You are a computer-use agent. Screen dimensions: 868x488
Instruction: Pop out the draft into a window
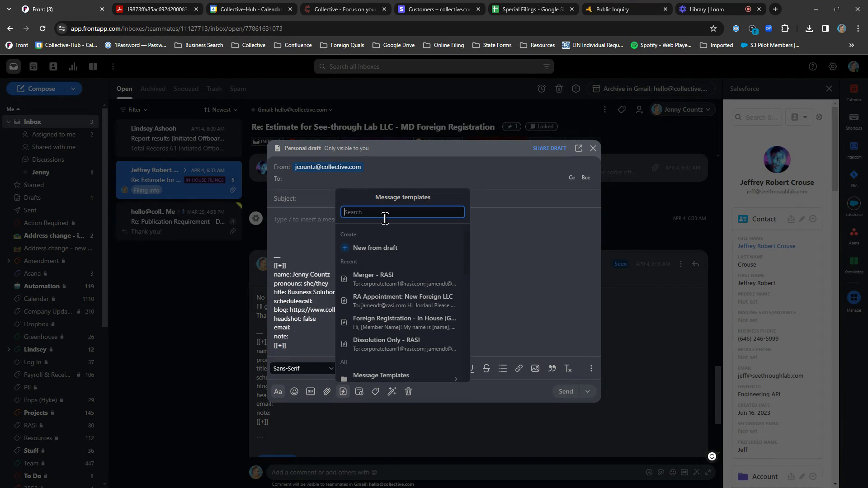click(579, 148)
